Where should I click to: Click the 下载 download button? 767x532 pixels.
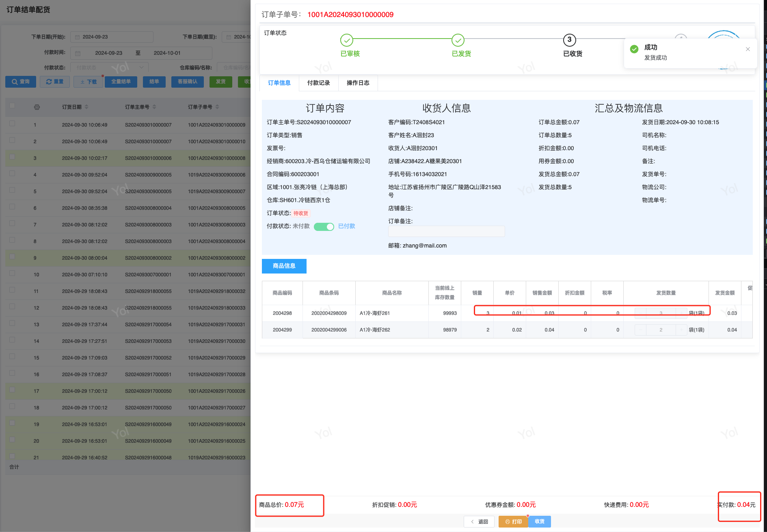[x=89, y=82]
